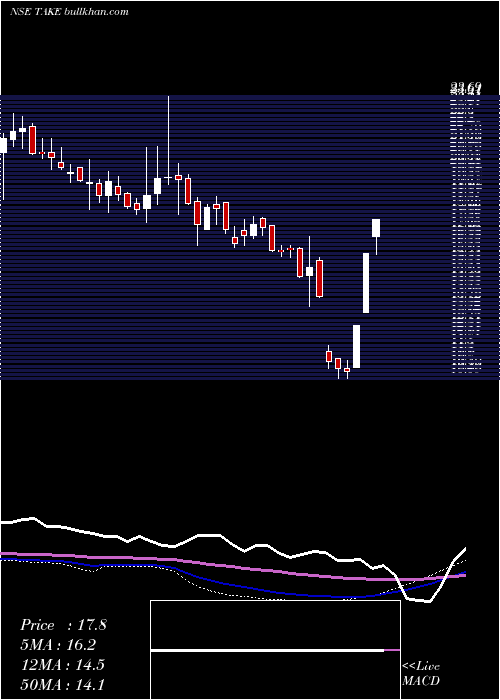
Task: Click the last white candlestick on the right
Action: coord(376,237)
